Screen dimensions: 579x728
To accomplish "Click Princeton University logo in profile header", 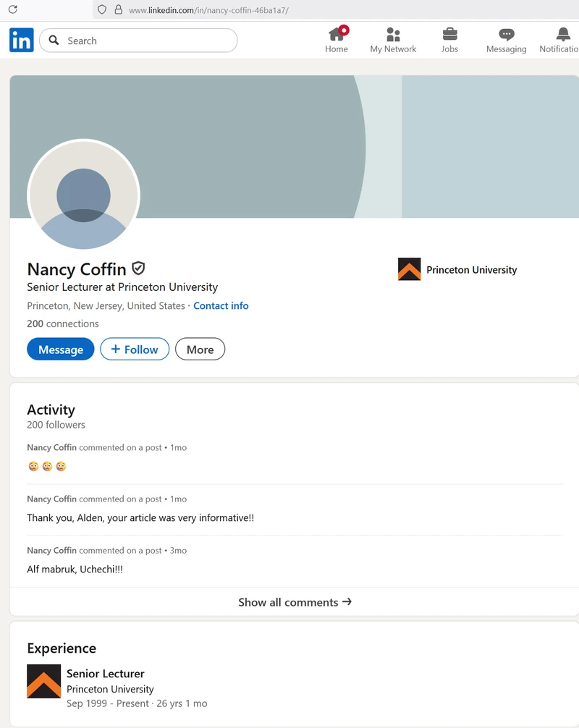I will pos(409,269).
